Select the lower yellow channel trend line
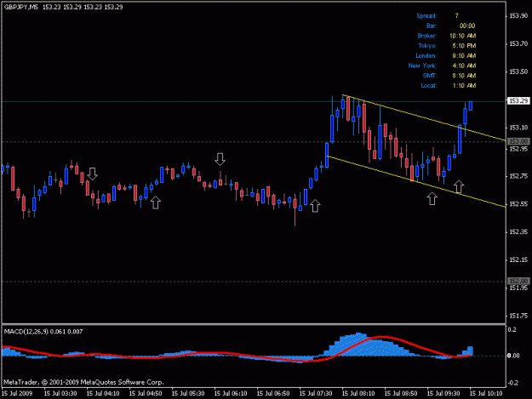Screen dimensions: 532x399 pyautogui.click(x=416, y=181)
